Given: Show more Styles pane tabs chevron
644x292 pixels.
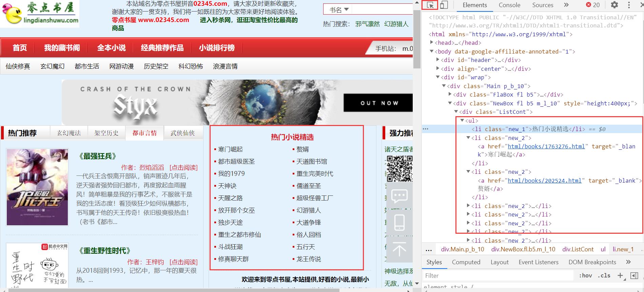Looking at the screenshot, I should [x=628, y=262].
